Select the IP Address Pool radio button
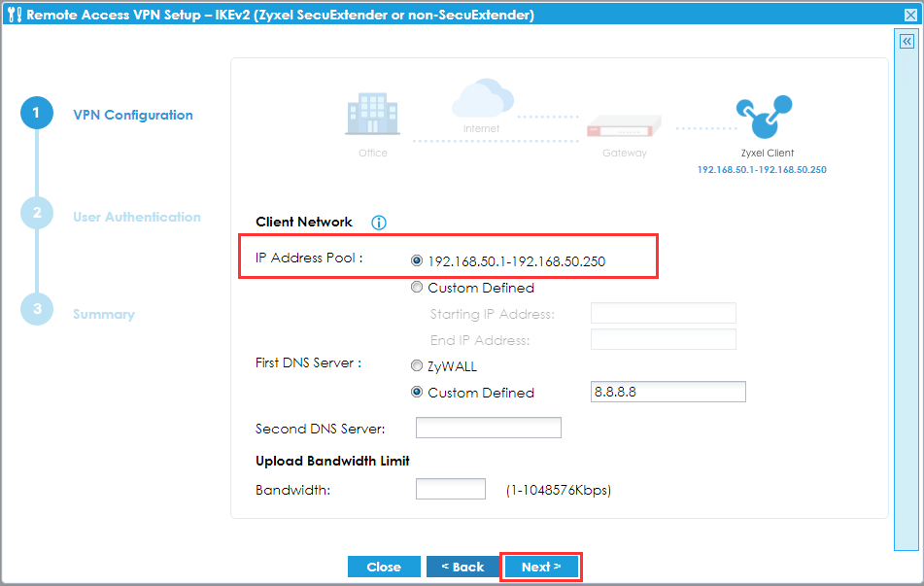 tap(416, 259)
